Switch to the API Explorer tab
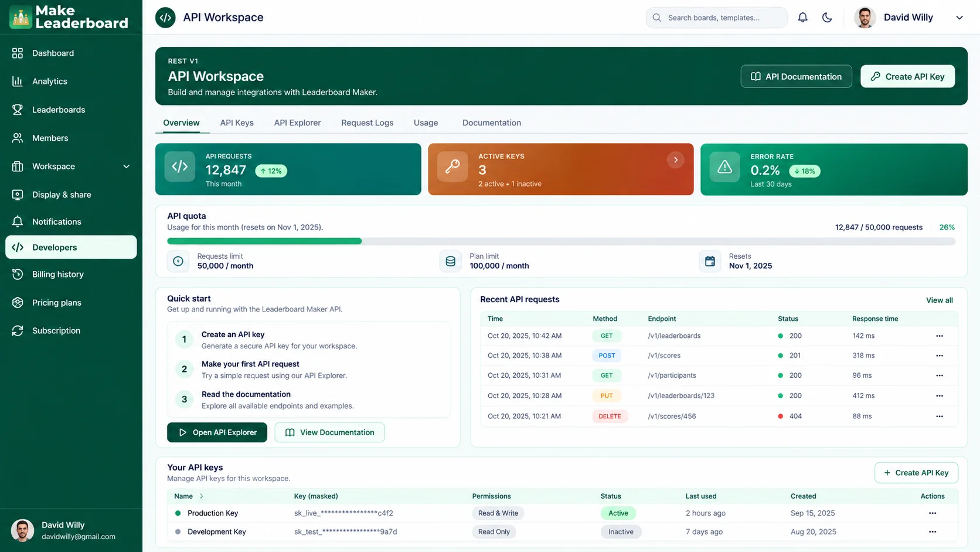Screen dimensions: 980x552 tap(297, 123)
